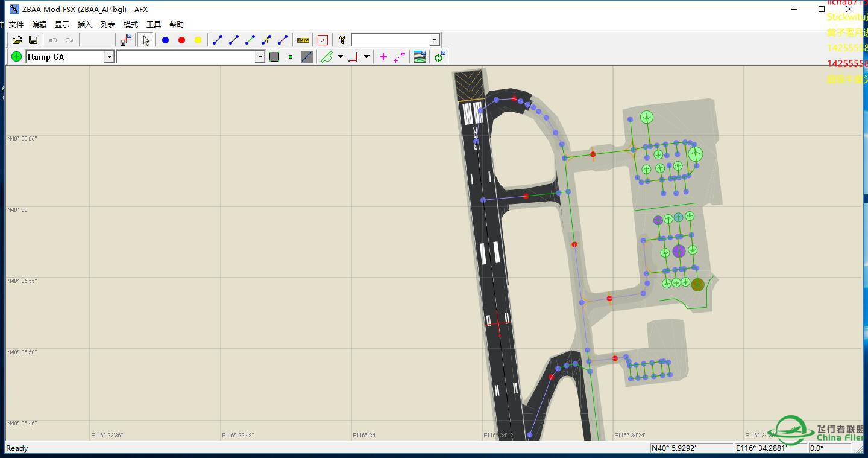Screen dimensions: 868x458
Task: Click the save floppy disk icon
Action: click(33, 40)
